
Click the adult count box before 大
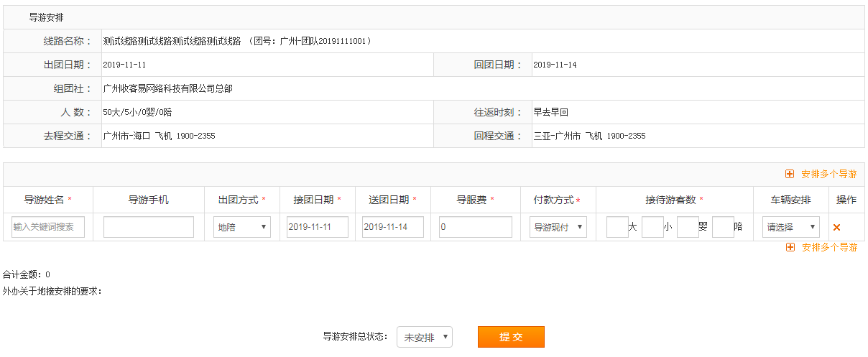(617, 228)
